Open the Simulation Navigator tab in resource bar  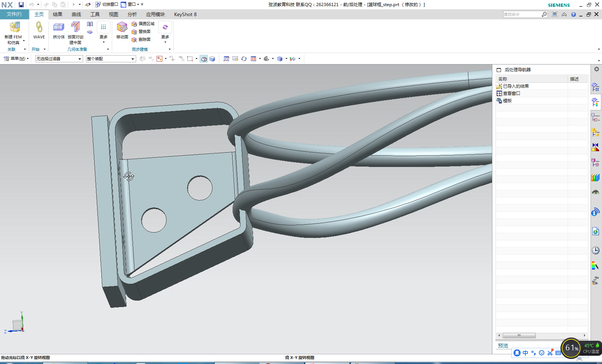tap(596, 87)
